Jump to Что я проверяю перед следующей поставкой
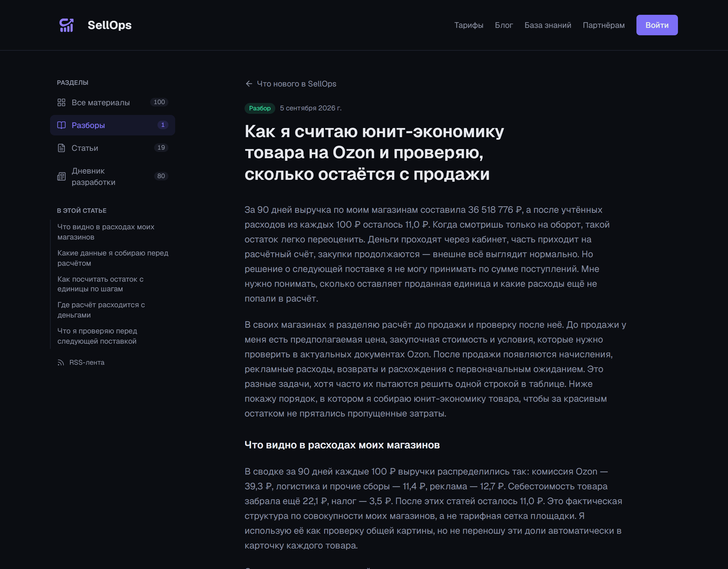The height and width of the screenshot is (569, 728). coord(97,336)
